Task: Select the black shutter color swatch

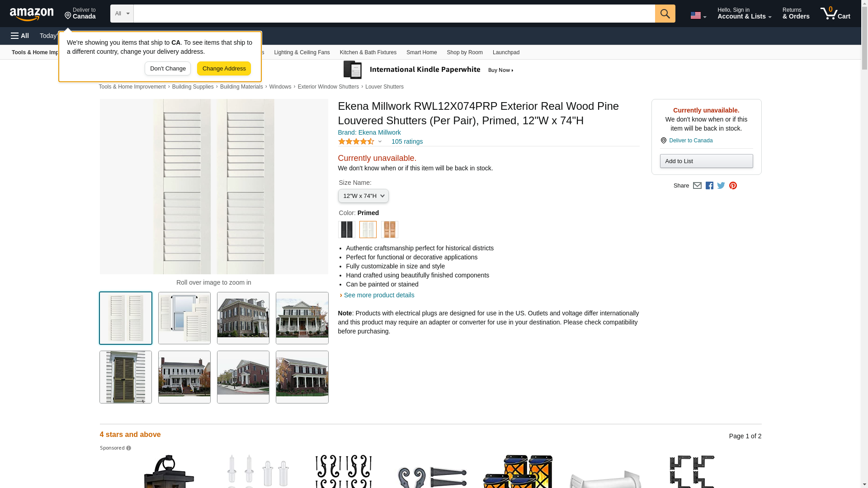Action: (x=347, y=230)
